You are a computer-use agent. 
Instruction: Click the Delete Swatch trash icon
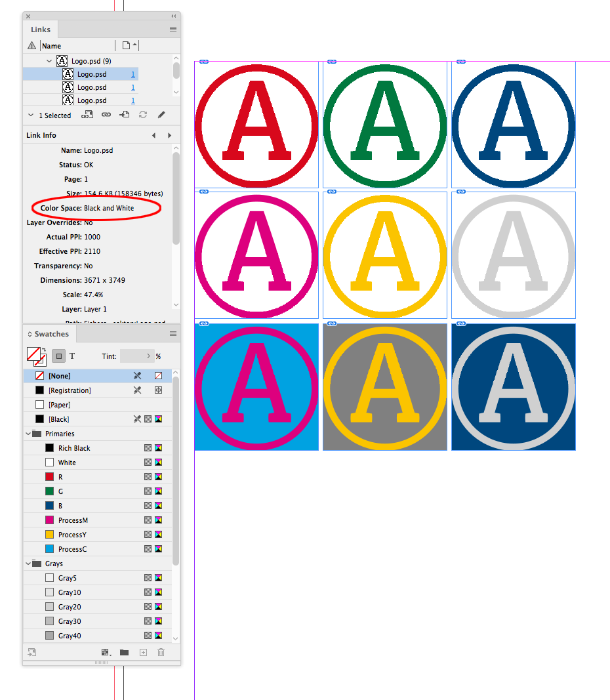pyautogui.click(x=161, y=652)
